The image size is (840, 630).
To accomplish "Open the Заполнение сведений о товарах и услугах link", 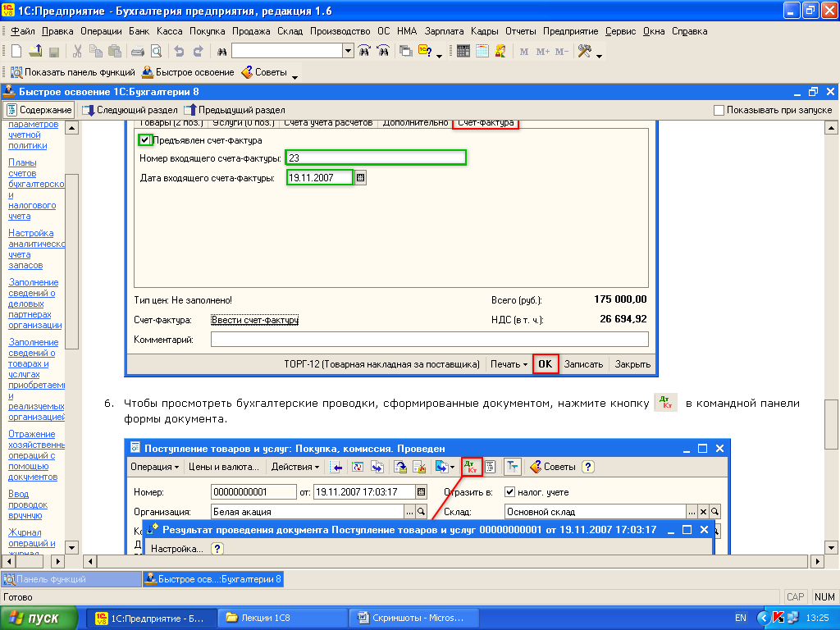I will click(36, 379).
